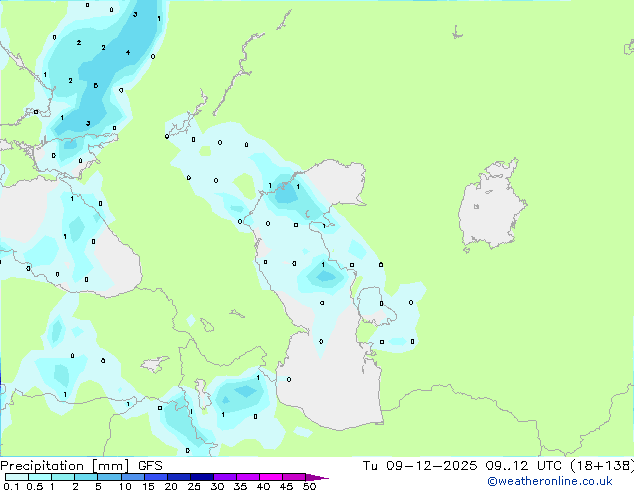Viewport: 634px width, 490px height.
Task: Click the over-50 mm arrow tip of legend
Action: (x=317, y=478)
